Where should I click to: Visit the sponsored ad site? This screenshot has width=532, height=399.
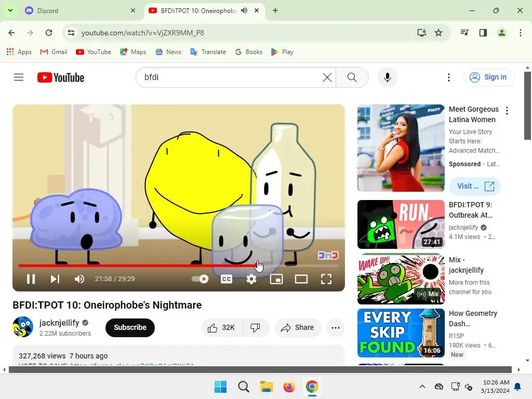(x=475, y=186)
